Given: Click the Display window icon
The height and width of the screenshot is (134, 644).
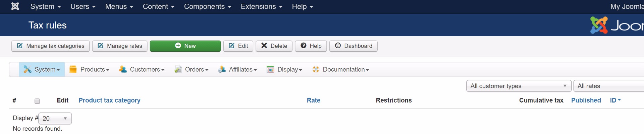Looking at the screenshot, I should tap(270, 69).
